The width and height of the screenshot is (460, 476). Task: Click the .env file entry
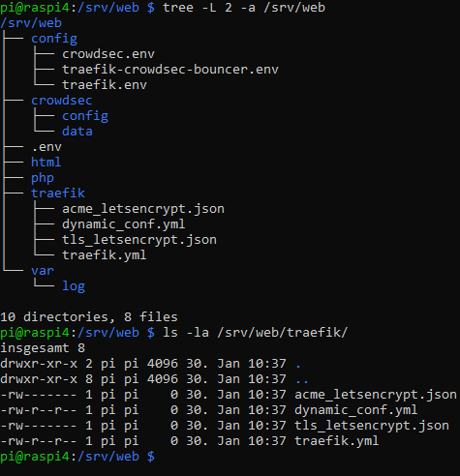coord(46,147)
